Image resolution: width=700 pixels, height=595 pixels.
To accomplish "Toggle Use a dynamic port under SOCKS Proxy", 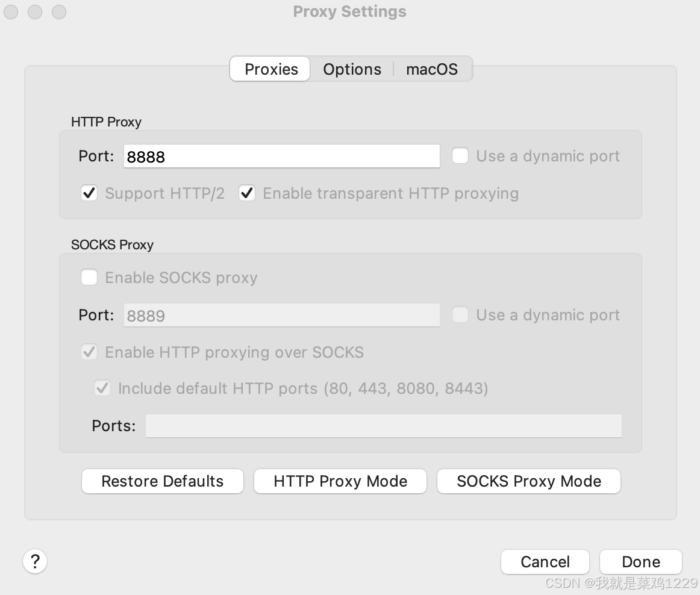I will point(460,314).
